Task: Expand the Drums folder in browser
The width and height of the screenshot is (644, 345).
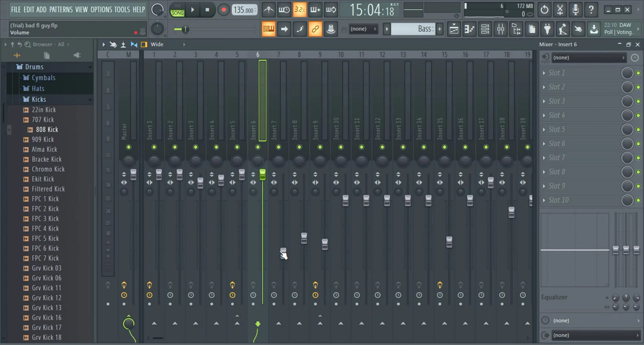Action: click(34, 67)
